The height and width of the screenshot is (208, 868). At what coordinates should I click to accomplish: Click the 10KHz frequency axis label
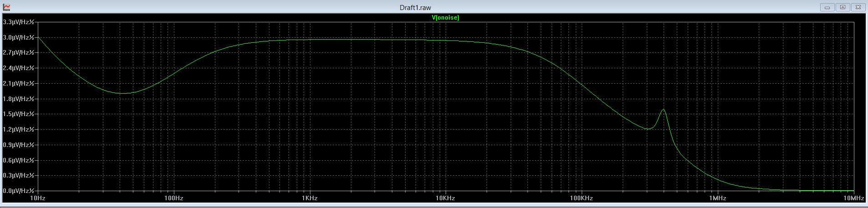click(445, 198)
